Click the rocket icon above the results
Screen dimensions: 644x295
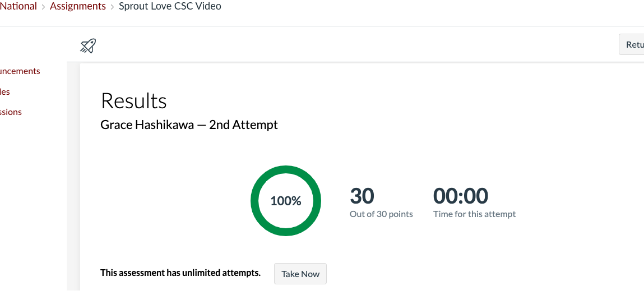coord(88,45)
